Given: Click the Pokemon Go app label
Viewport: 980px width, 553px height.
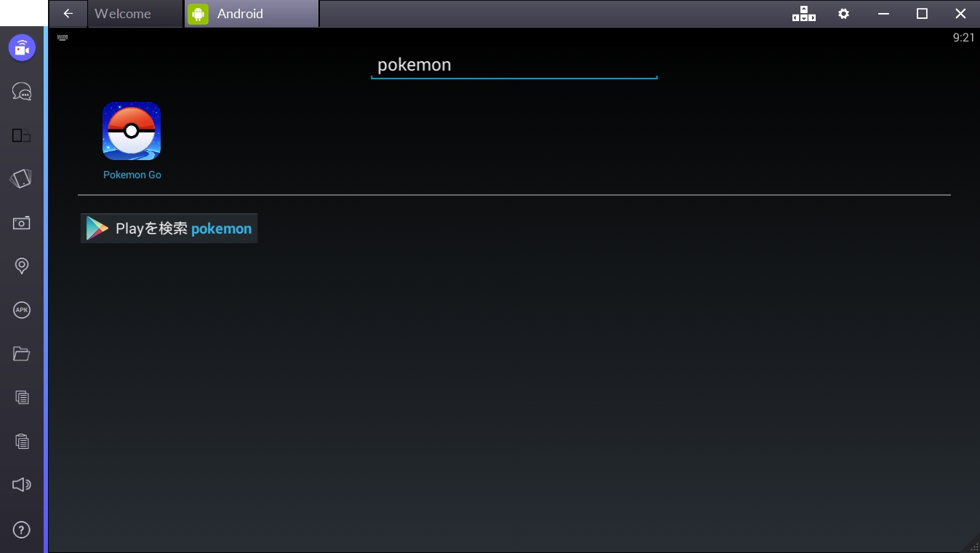Looking at the screenshot, I should [132, 175].
